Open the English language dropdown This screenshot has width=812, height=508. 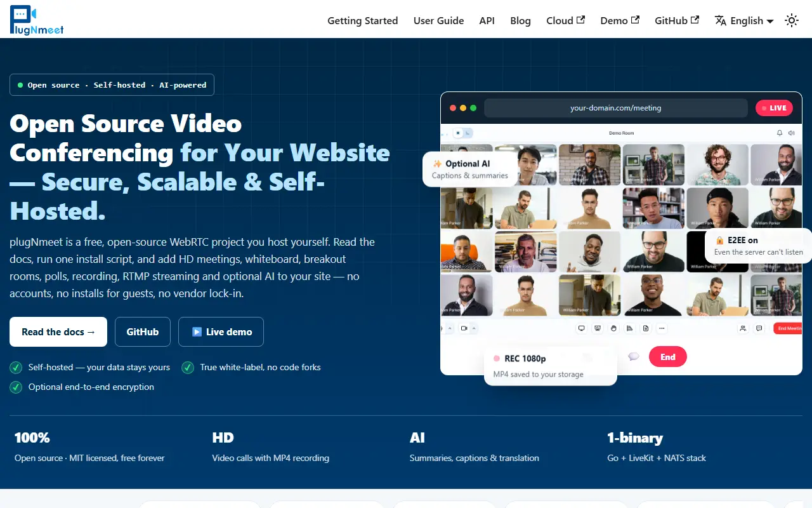pos(744,20)
